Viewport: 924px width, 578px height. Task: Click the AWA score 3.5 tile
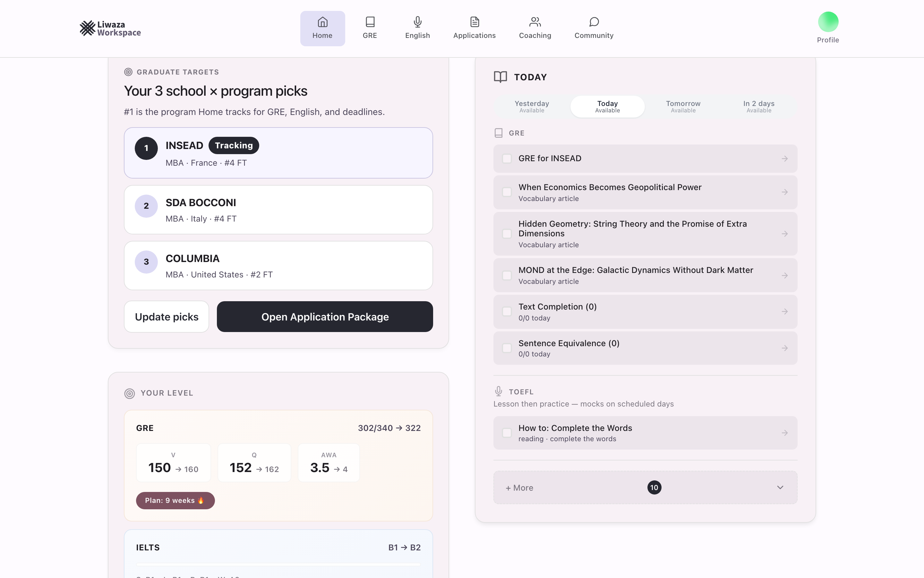pyautogui.click(x=329, y=462)
